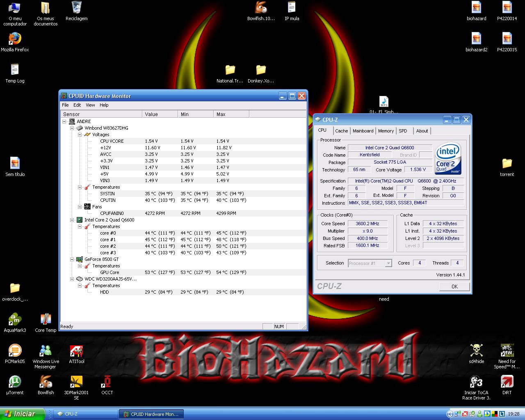Image resolution: width=525 pixels, height=420 pixels.
Task: Collapse the GeForce 8500 GT node
Action: 72,259
